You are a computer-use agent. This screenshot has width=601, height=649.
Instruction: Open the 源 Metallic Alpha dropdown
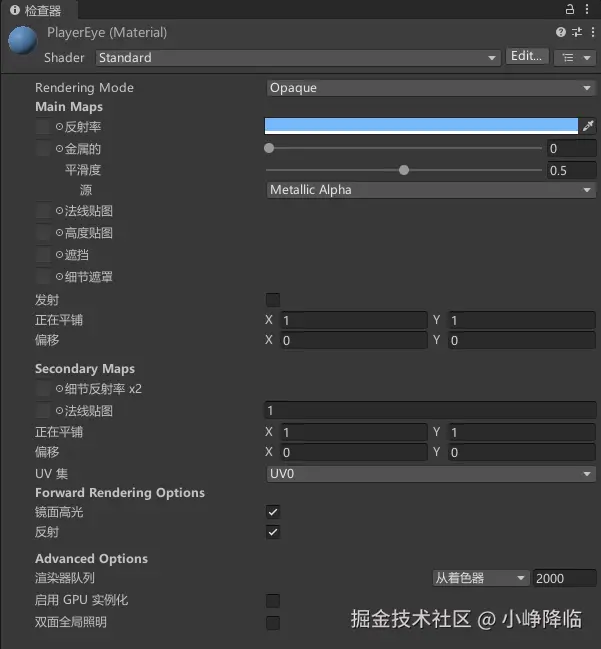click(x=431, y=190)
